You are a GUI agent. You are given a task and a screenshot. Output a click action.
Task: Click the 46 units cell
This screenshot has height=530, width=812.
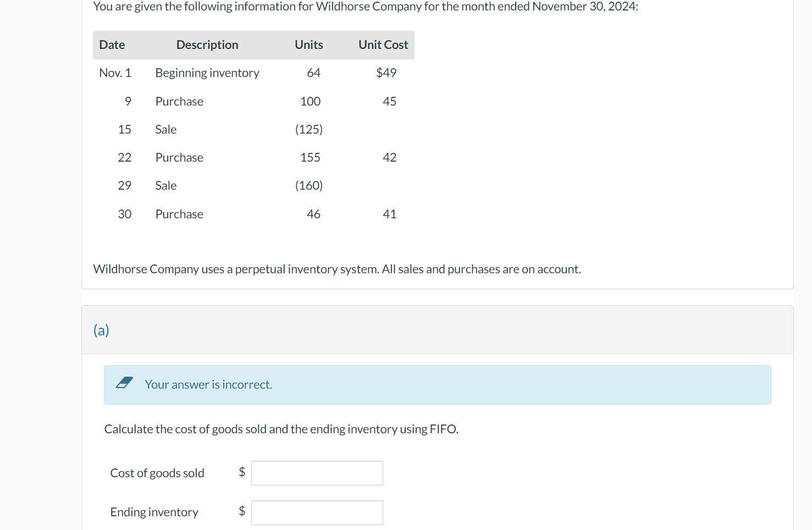pos(314,214)
